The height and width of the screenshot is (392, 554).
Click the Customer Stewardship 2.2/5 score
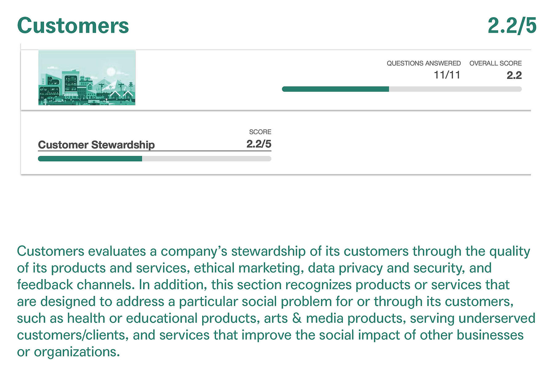point(259,144)
